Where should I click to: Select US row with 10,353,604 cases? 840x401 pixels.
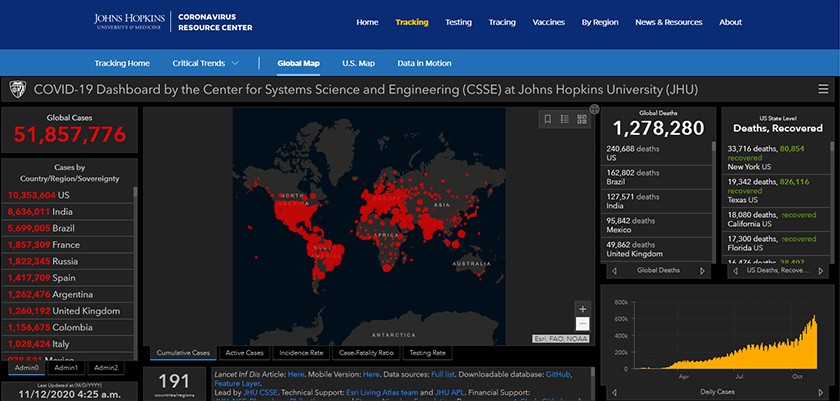(68, 195)
